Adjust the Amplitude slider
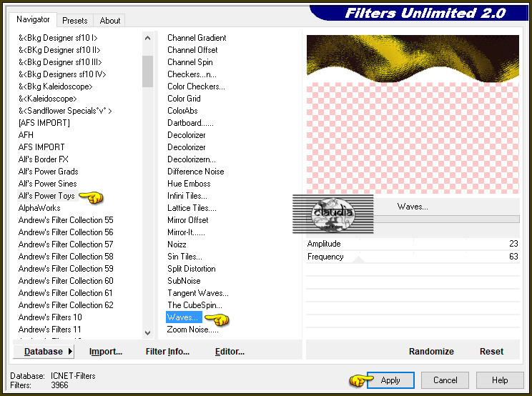Viewport: 532px width, 396px height. [413, 244]
